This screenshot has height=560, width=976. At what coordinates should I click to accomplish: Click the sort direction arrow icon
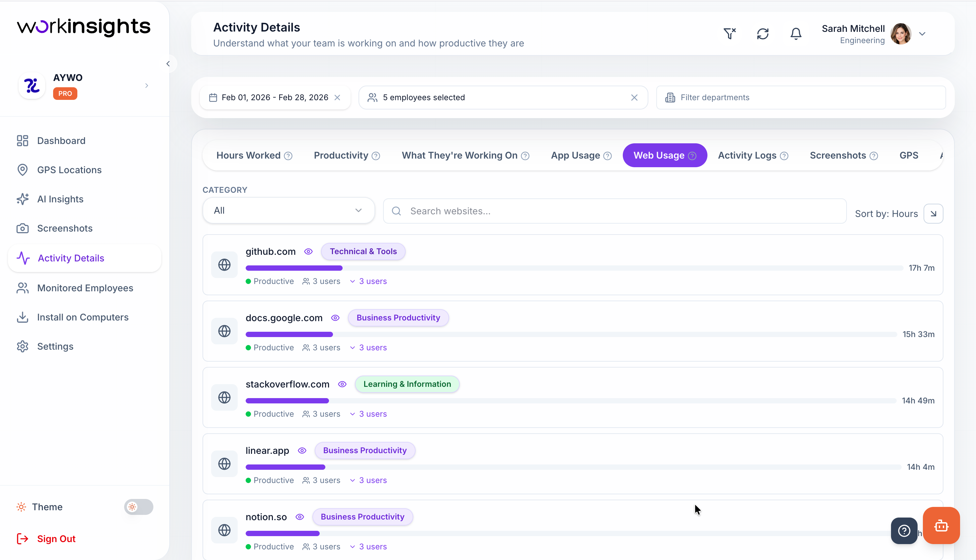(x=933, y=213)
